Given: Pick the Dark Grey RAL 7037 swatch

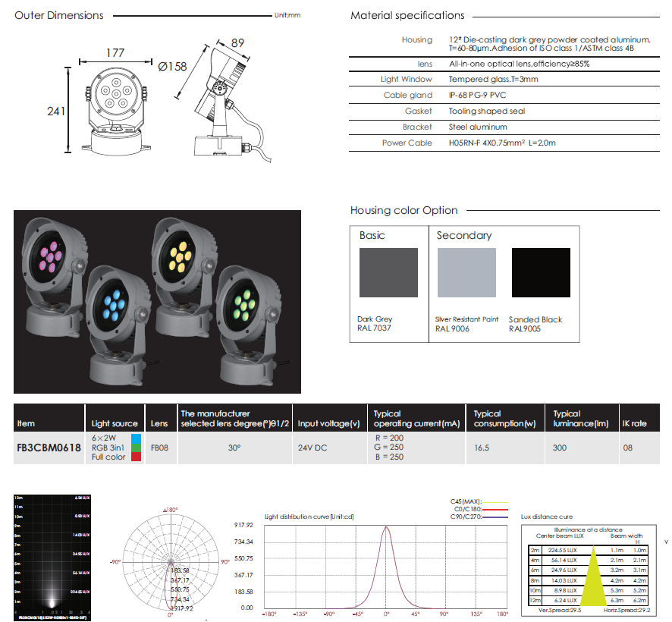Looking at the screenshot, I should tap(388, 272).
